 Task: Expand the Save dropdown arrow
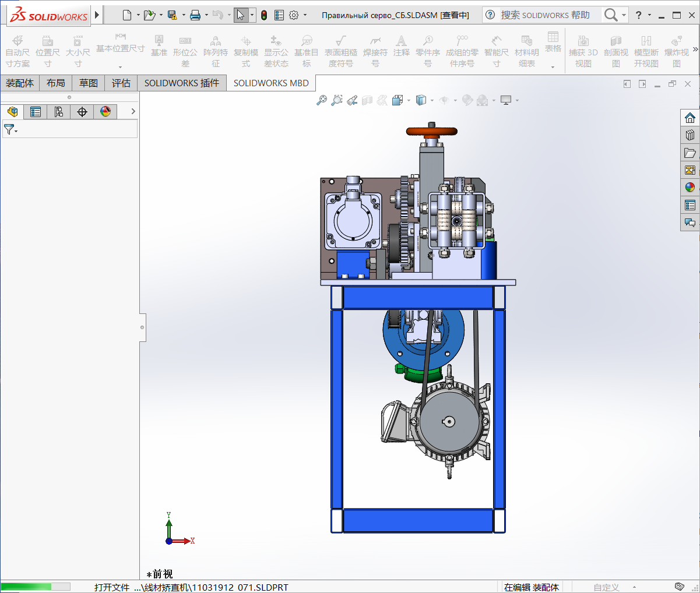click(184, 15)
